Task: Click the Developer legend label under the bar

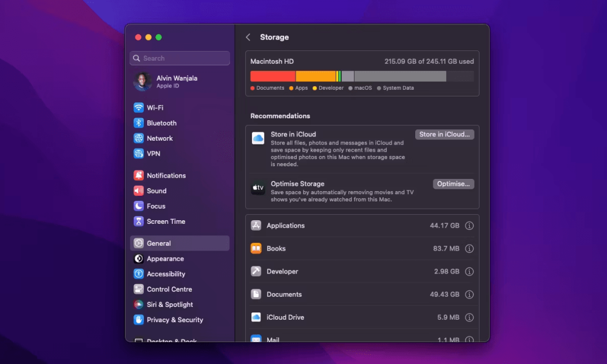Action: (x=331, y=88)
